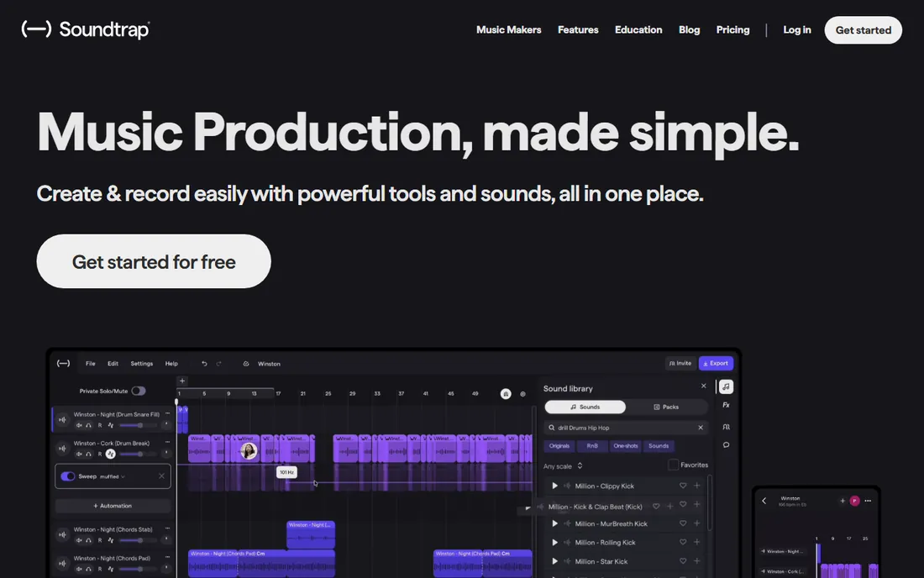This screenshot has width=924, height=578.
Task: Toggle the Private Solo/Mute switch
Action: click(x=139, y=391)
